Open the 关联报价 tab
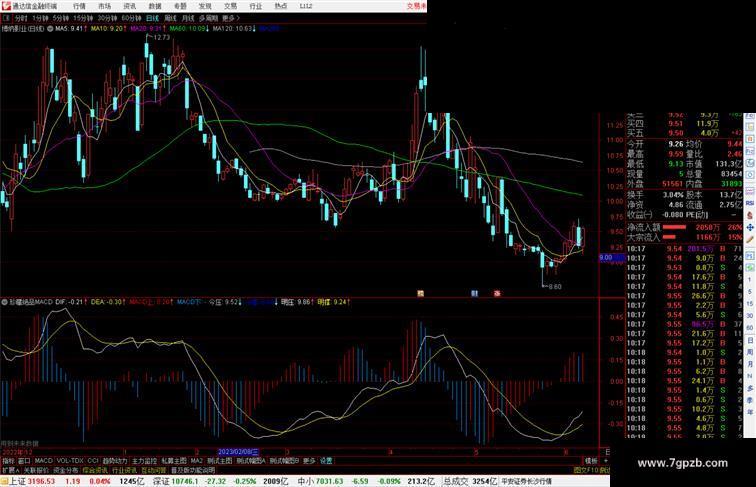The height and width of the screenshot is (487, 756). coord(36,470)
